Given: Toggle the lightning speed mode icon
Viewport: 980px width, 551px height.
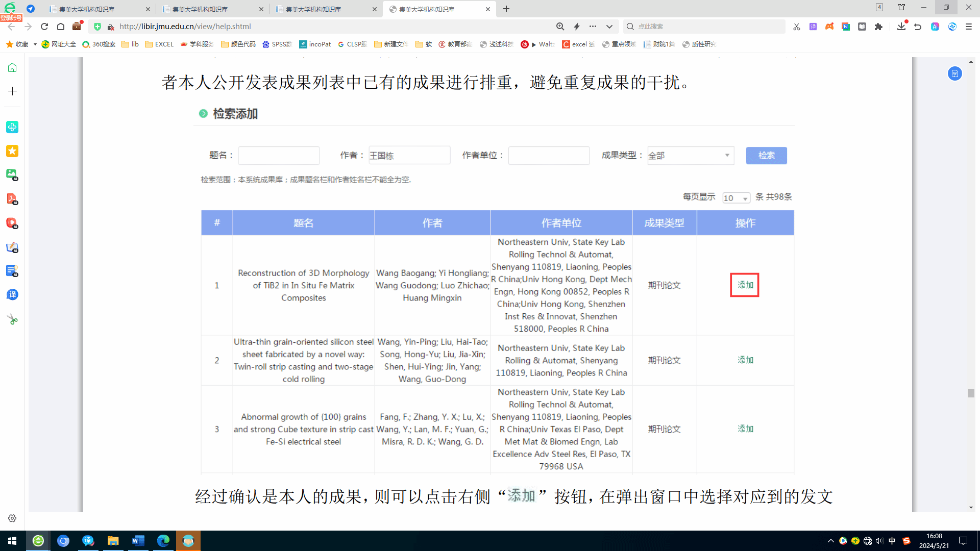Looking at the screenshot, I should coord(577,27).
